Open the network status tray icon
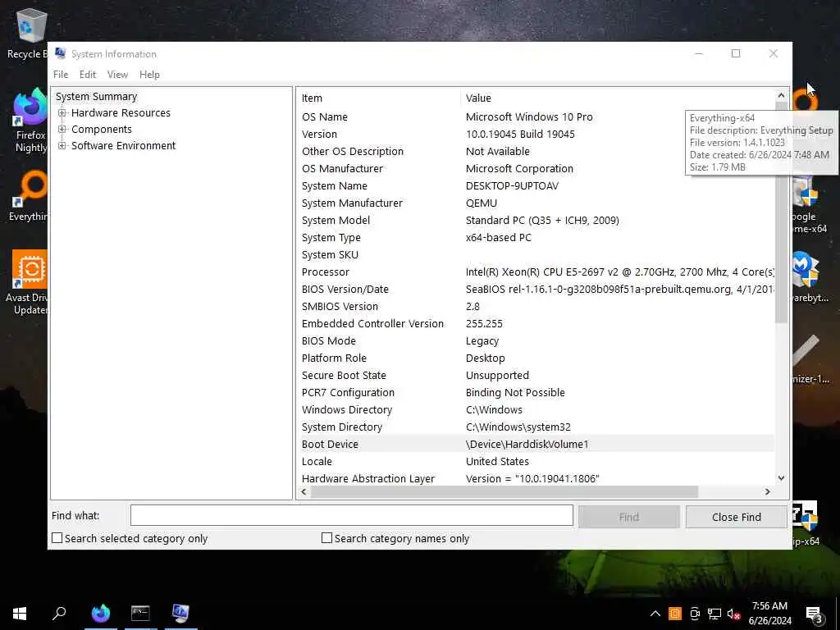Viewport: 840px width, 630px height. 714,614
